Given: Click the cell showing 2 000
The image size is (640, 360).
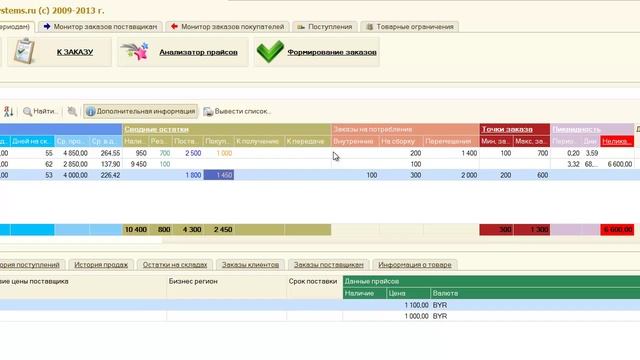Looking at the screenshot, I should tap(451, 175).
